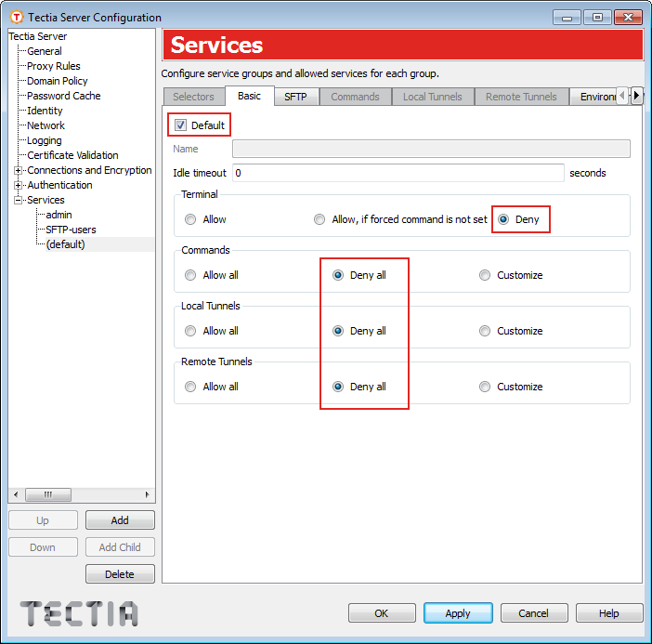Minimize the Tectia Server Configuration window
Viewport: 652px width, 644px height.
(x=567, y=18)
